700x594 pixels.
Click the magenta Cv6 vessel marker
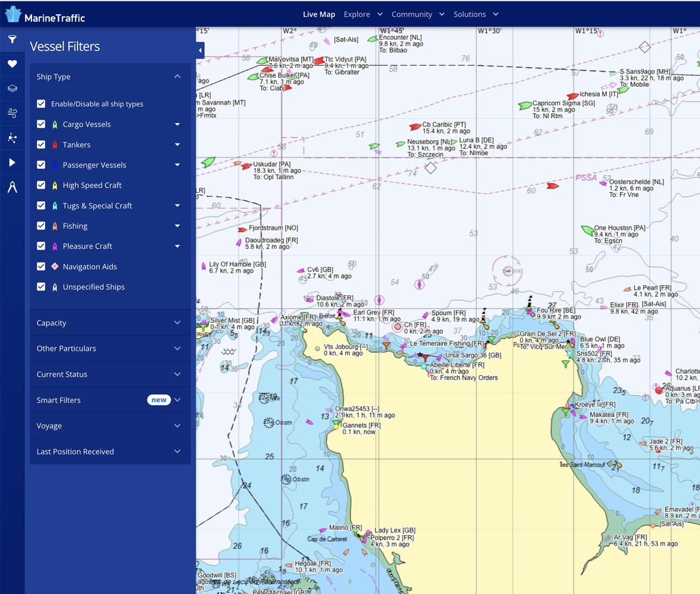(301, 271)
